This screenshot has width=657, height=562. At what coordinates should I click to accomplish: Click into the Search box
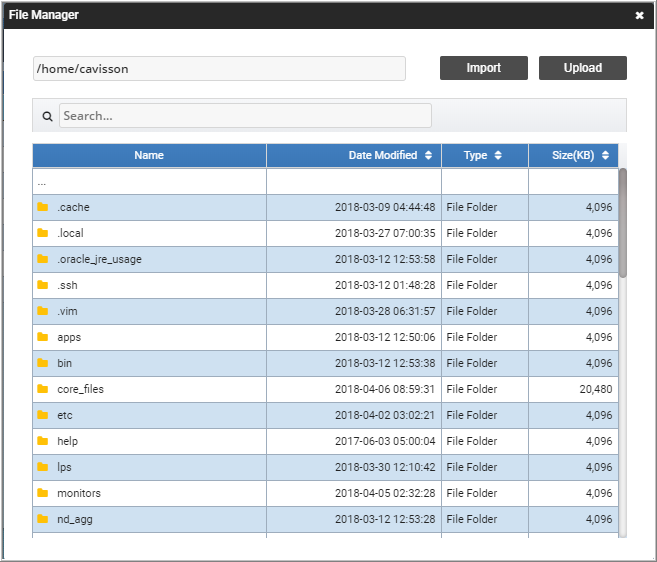click(245, 116)
